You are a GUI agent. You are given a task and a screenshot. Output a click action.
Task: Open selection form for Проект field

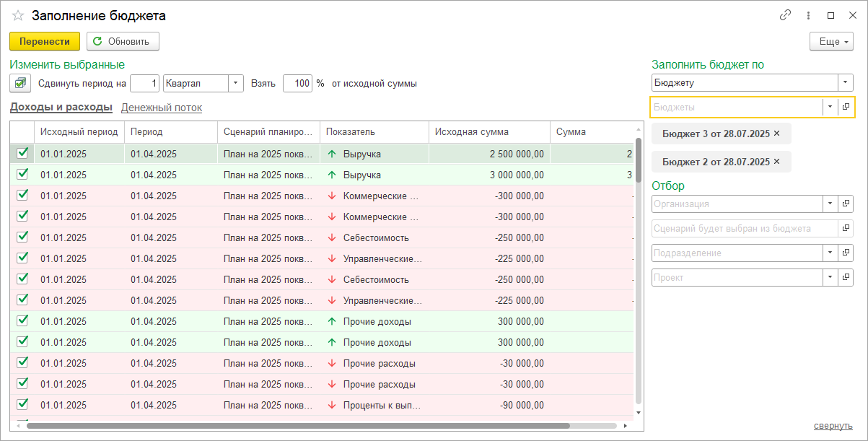[x=846, y=278]
